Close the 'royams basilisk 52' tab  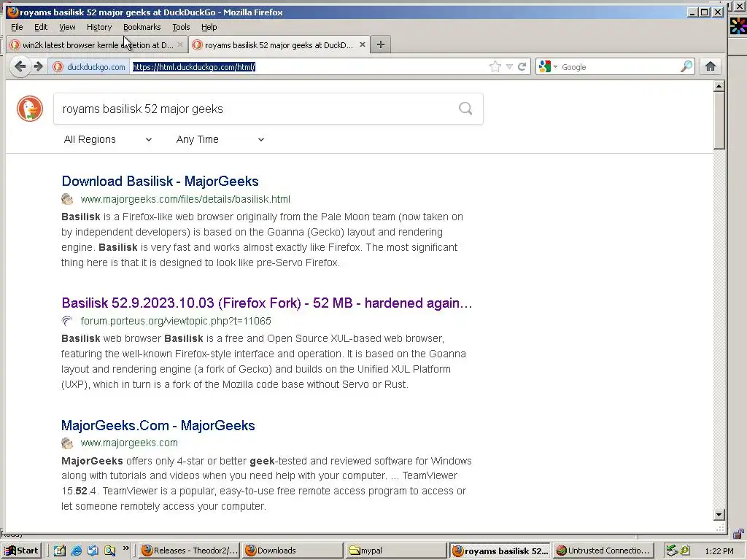point(363,44)
